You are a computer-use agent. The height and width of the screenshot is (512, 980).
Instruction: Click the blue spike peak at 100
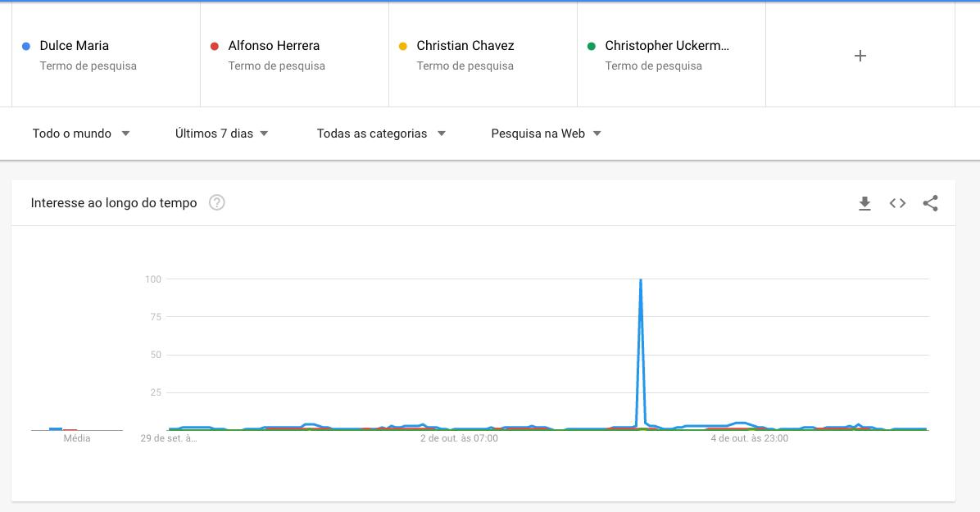pyautogui.click(x=640, y=281)
